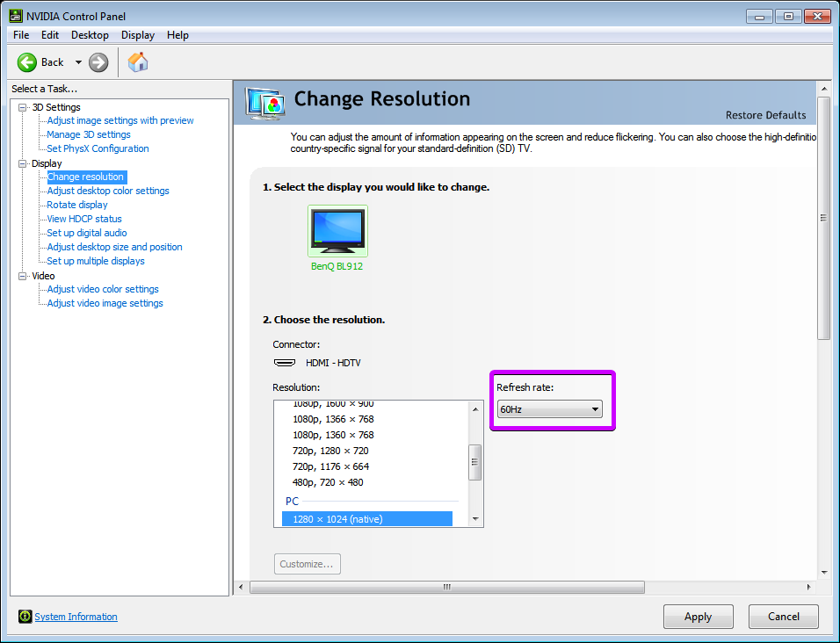Open Rotate display task
Image resolution: width=840 pixels, height=643 pixels.
[77, 205]
